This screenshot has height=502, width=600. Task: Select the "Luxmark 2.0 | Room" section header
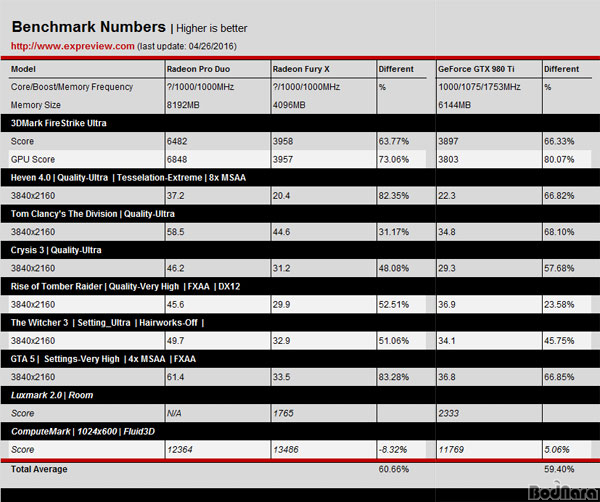(52, 395)
